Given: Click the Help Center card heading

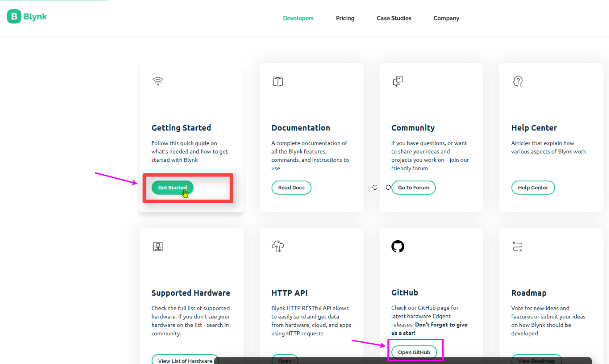Looking at the screenshot, I should click(x=534, y=128).
